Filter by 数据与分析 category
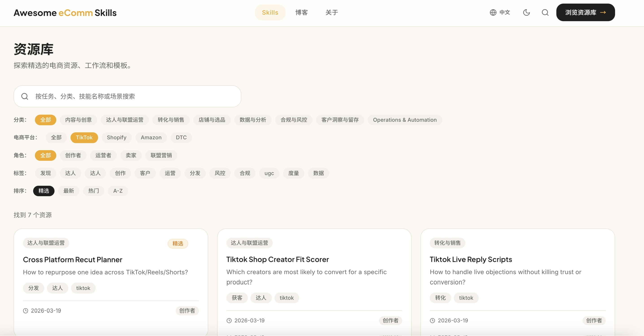644x336 pixels. [252, 120]
